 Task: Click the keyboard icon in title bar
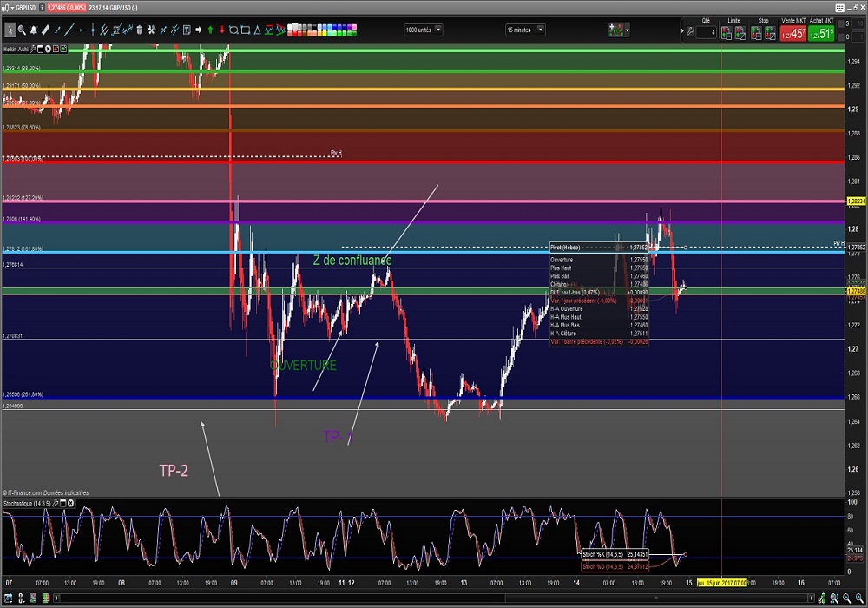coord(839,8)
